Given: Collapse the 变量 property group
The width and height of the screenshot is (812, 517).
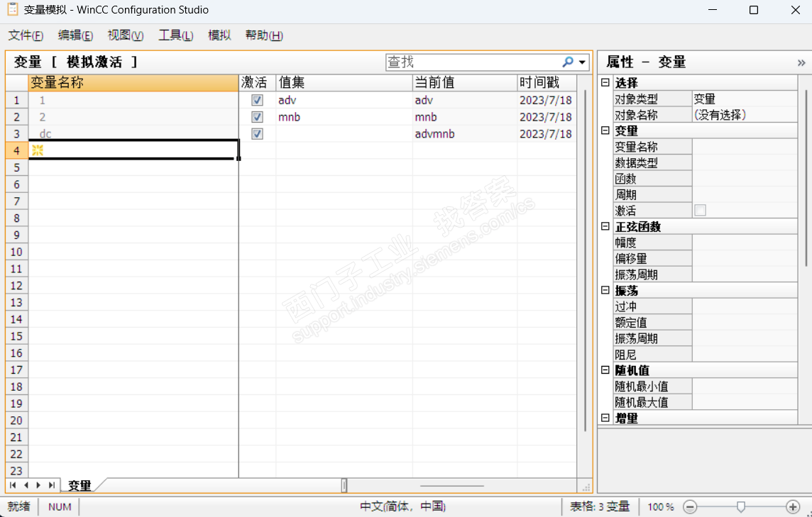Looking at the screenshot, I should coord(605,130).
